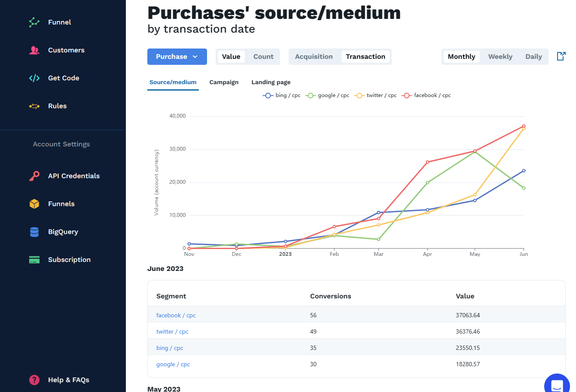576x392 pixels.
Task: Select the API Credentials key icon
Action: 34,176
